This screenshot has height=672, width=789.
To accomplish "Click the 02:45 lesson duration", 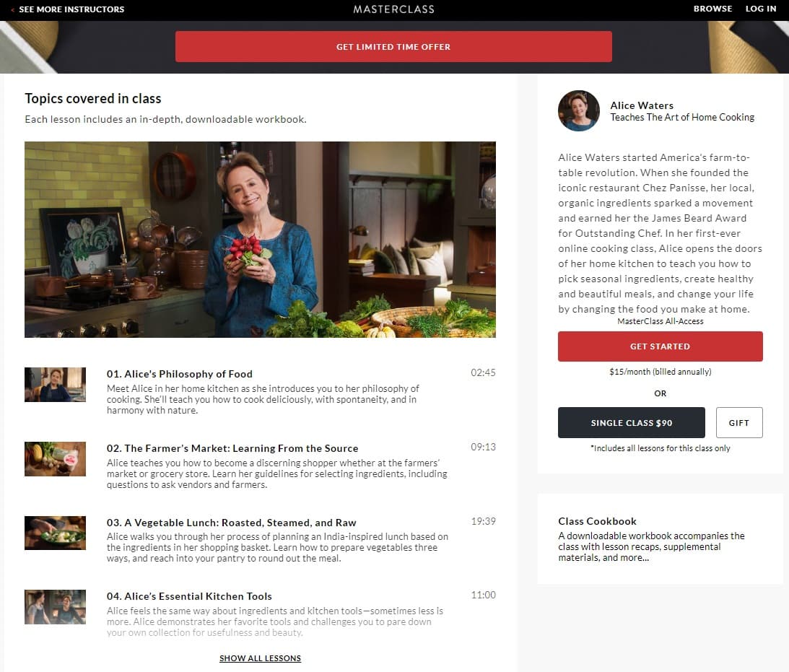I will [483, 372].
